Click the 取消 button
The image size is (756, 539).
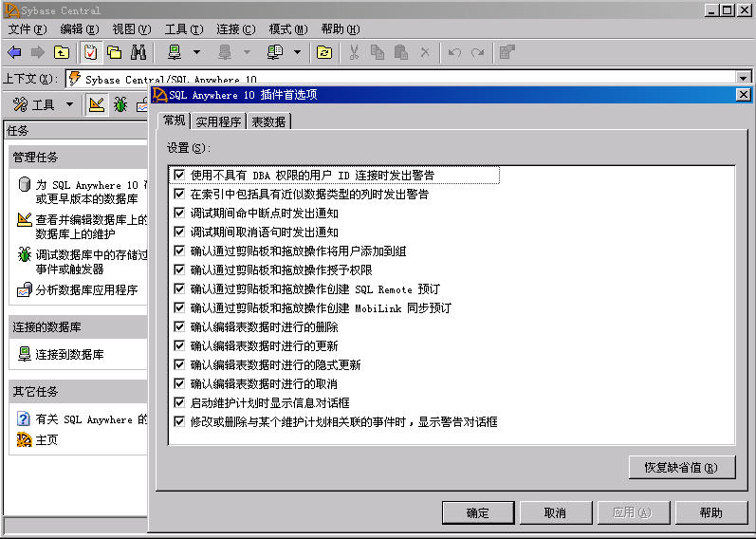pos(556,512)
